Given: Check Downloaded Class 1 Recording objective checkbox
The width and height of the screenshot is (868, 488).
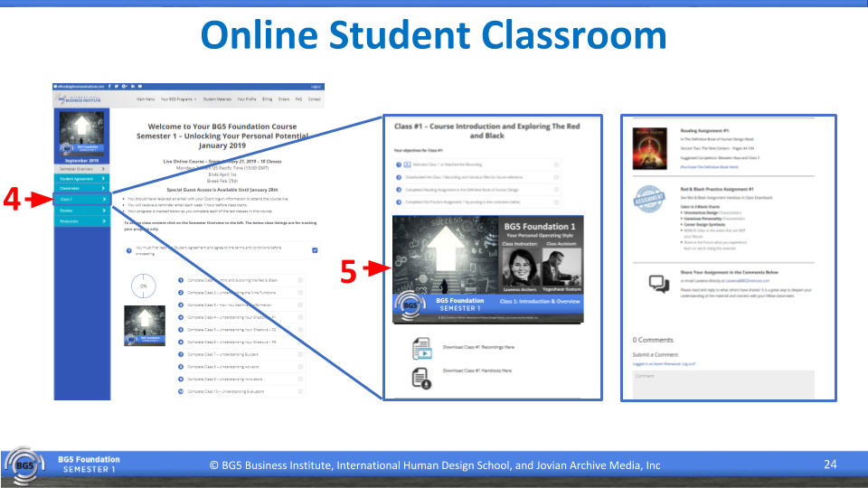Looking at the screenshot, I should click(x=556, y=177).
